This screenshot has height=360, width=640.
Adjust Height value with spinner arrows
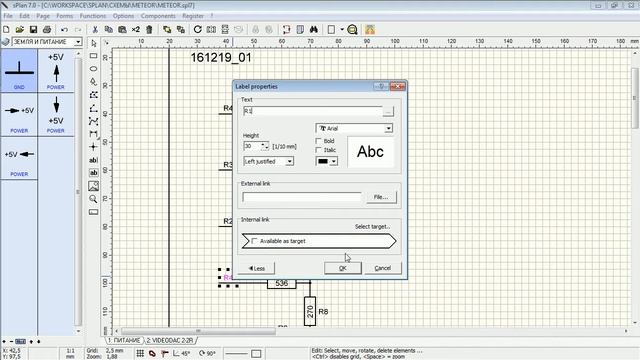(265, 146)
